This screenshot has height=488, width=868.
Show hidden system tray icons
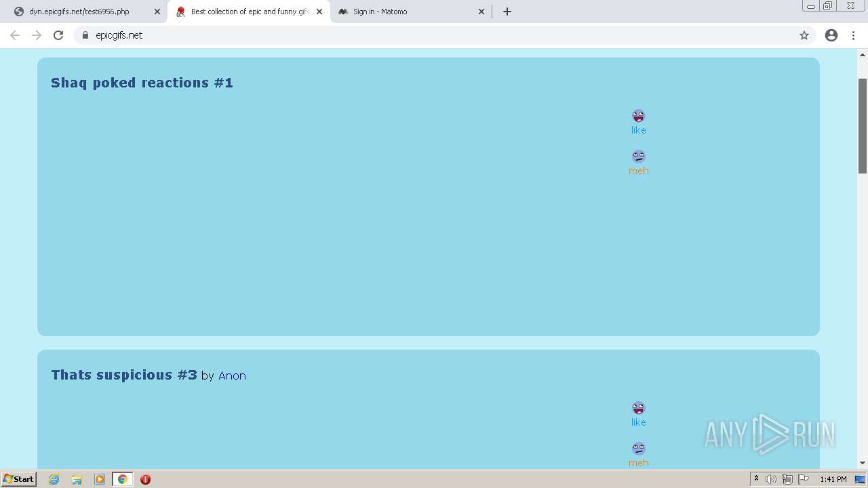point(756,479)
